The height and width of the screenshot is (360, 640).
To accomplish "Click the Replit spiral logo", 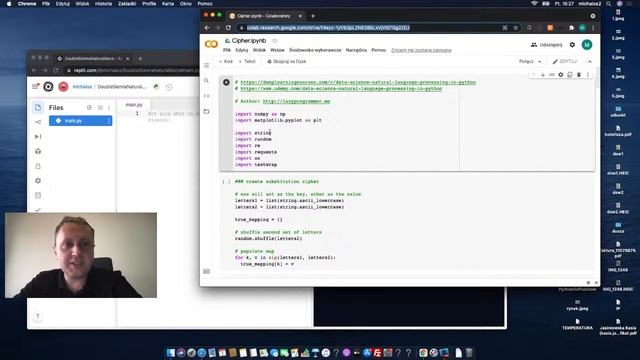I will click(x=48, y=87).
